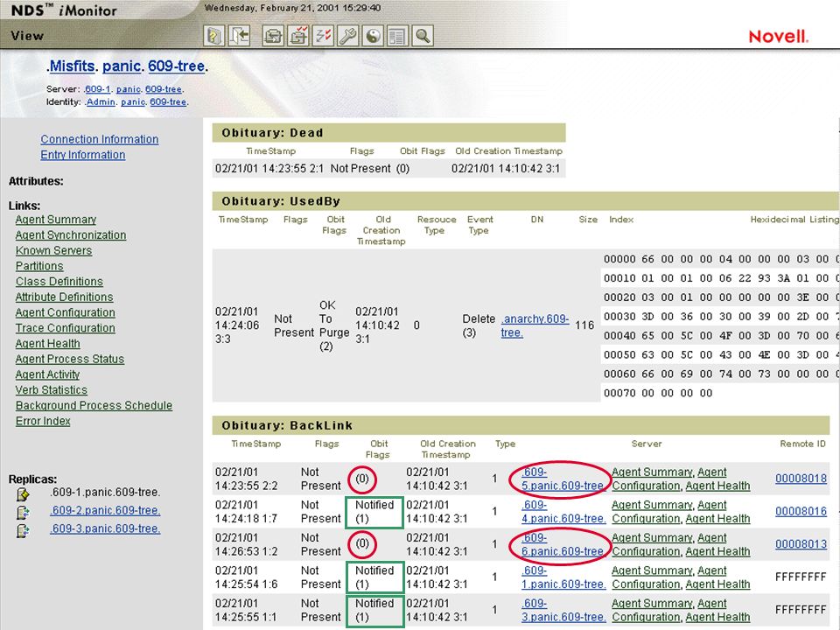Open the 609-3.panic.609-tree backlink server link
This screenshot has width=840, height=630.
(563, 610)
